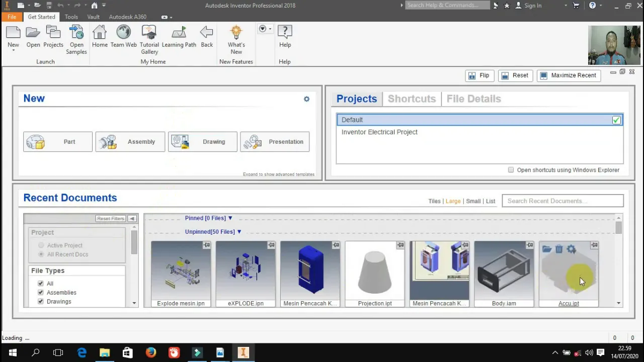Click the Open folder ribbon icon

point(33,33)
